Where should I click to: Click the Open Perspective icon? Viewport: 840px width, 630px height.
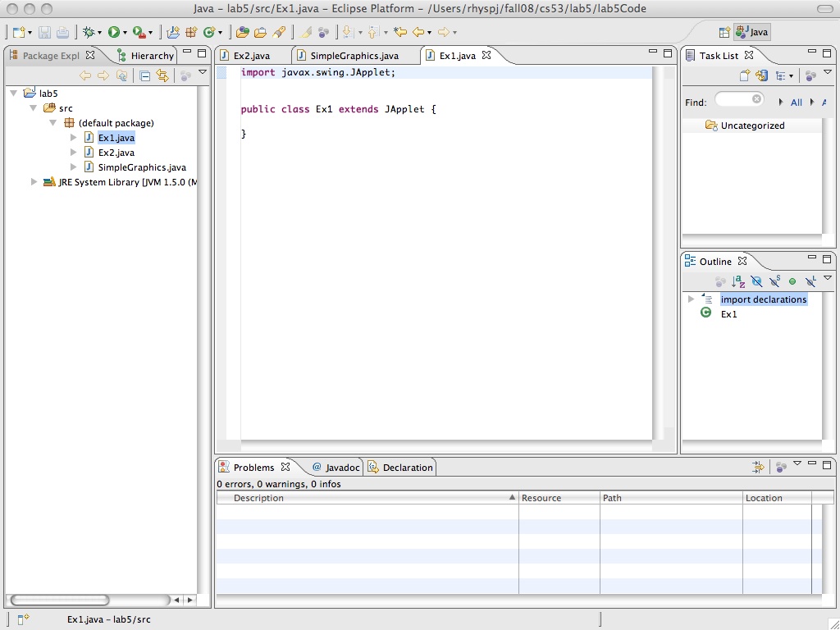(x=724, y=32)
